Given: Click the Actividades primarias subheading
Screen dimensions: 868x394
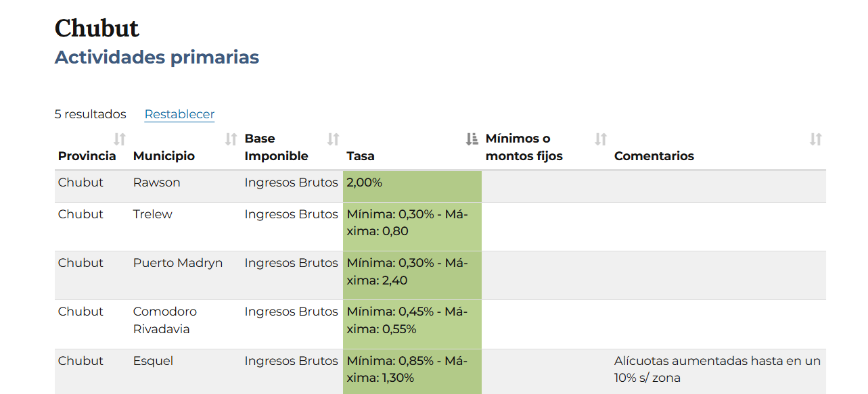Looking at the screenshot, I should 156,57.
